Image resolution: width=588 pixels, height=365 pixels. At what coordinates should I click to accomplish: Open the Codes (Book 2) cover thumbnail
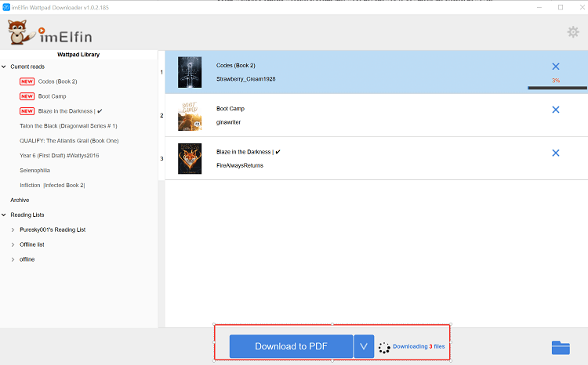pyautogui.click(x=190, y=72)
